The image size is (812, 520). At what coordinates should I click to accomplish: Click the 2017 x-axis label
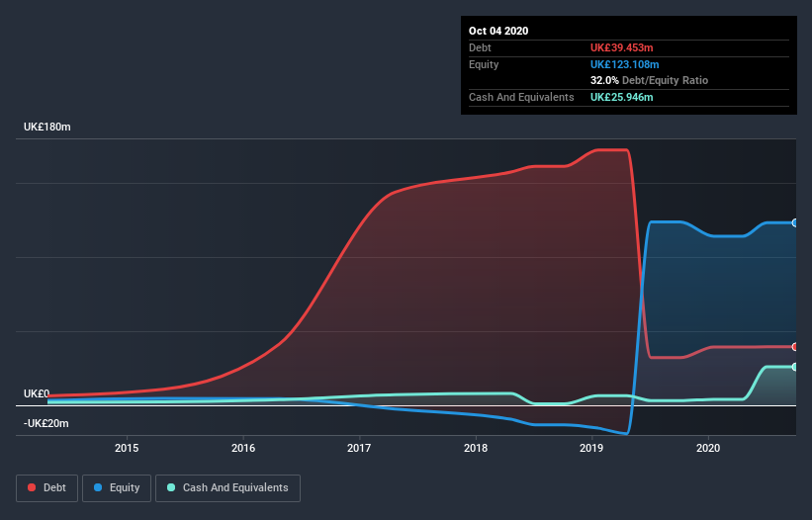pyautogui.click(x=359, y=448)
